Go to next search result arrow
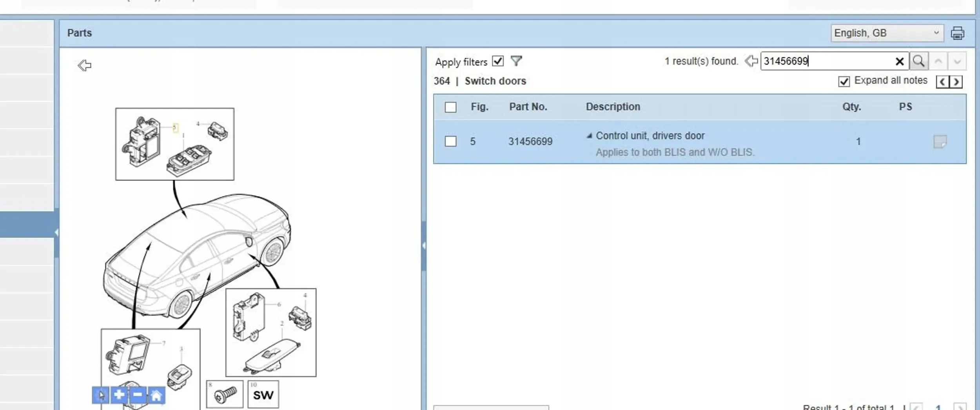The image size is (980, 410). click(957, 61)
